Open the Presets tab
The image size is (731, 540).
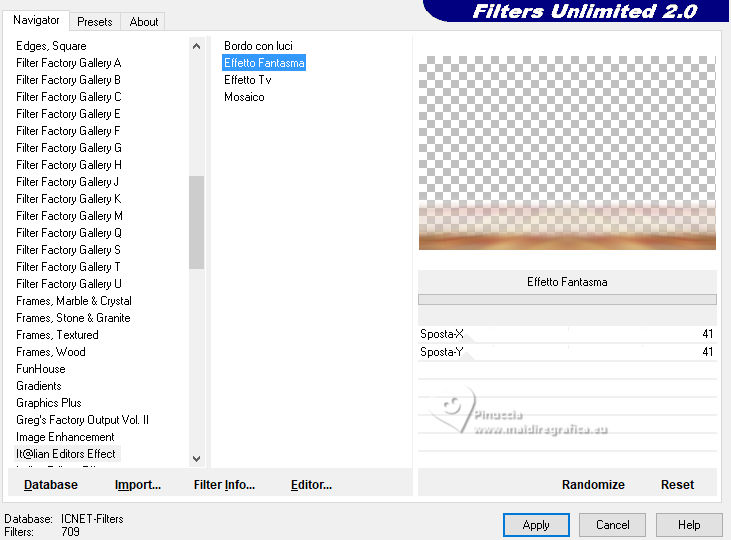pyautogui.click(x=95, y=22)
